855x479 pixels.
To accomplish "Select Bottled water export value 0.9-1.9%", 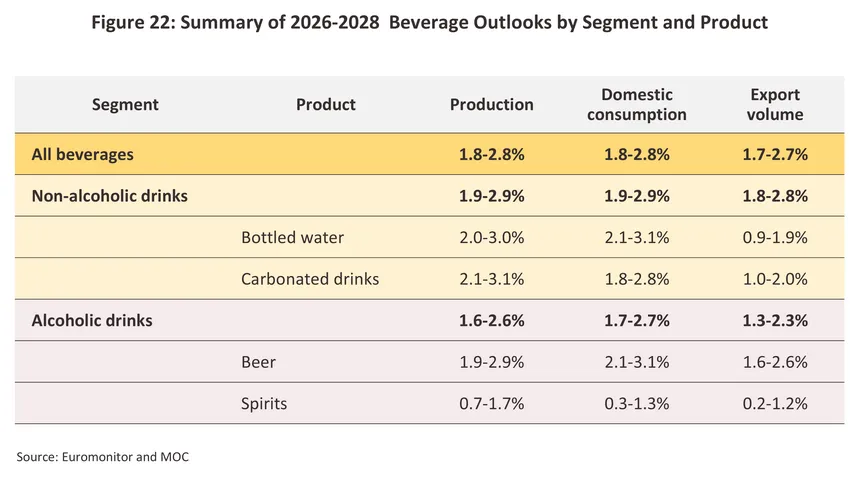I will coord(775,237).
